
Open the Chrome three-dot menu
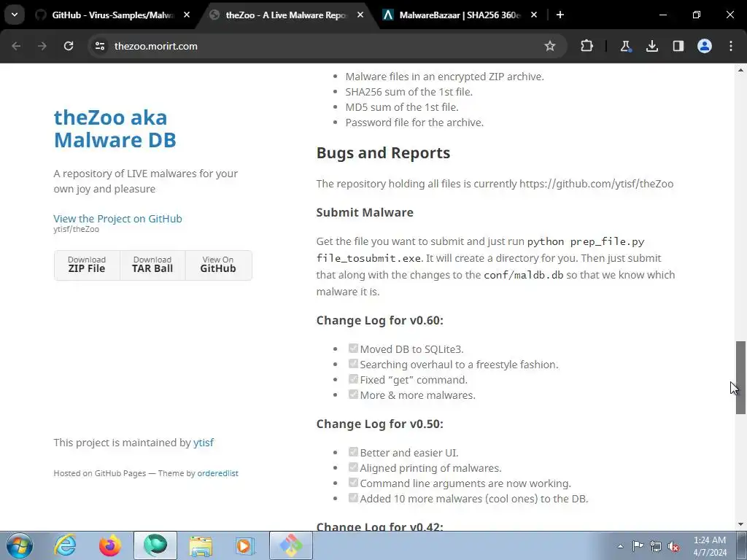(x=731, y=46)
